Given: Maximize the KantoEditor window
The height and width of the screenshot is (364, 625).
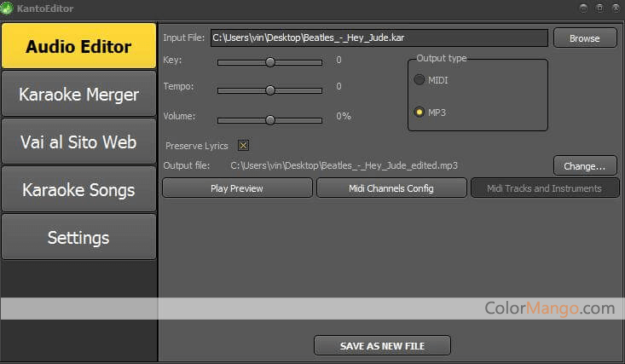Looking at the screenshot, I should point(599,8).
